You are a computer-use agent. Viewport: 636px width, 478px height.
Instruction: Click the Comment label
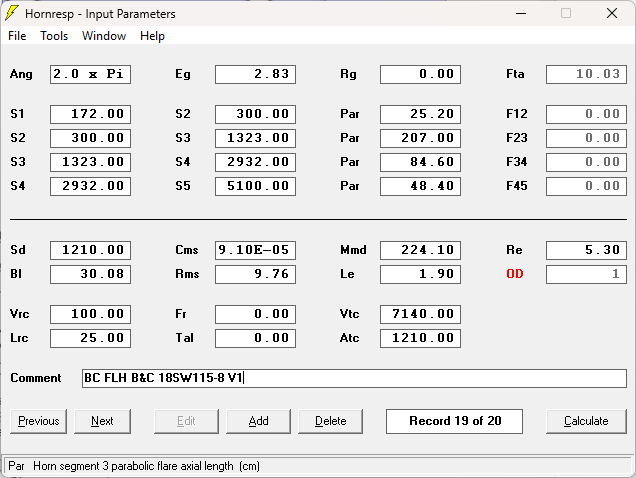[x=36, y=378]
